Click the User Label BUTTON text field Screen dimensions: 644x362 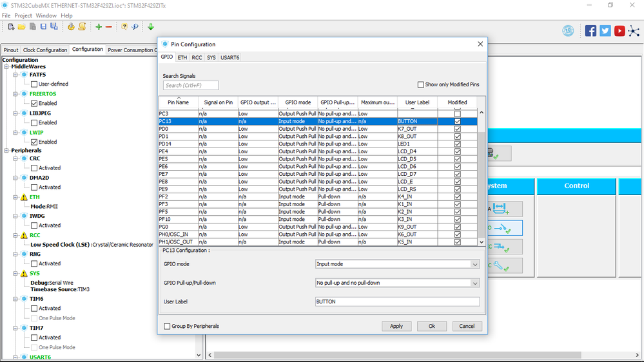click(x=398, y=301)
